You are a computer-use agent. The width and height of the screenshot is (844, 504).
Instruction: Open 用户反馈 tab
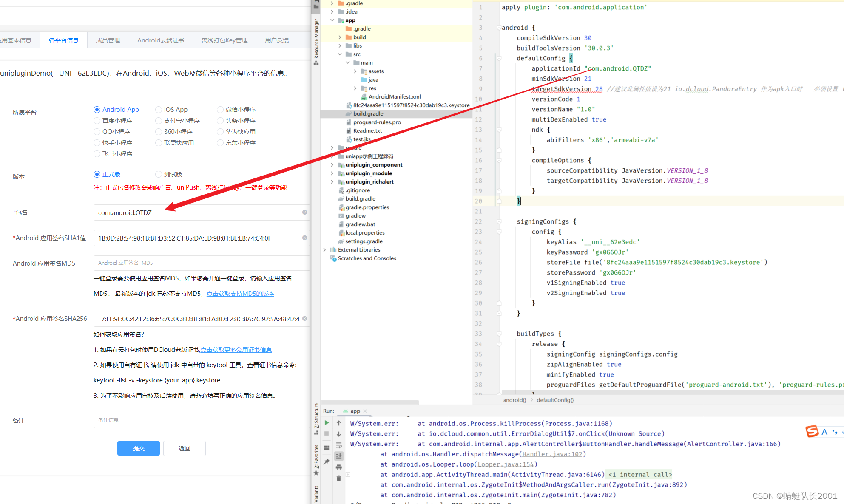pyautogui.click(x=277, y=40)
